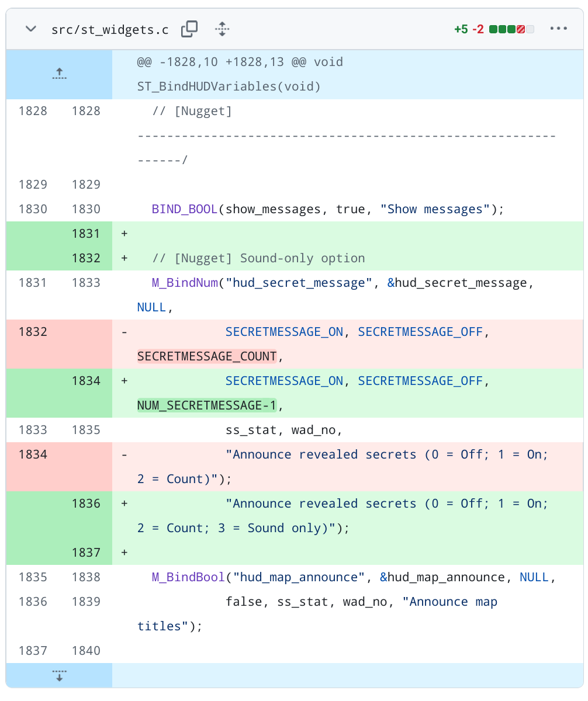
Task: Click the M_BindBool function call
Action: tap(188, 577)
